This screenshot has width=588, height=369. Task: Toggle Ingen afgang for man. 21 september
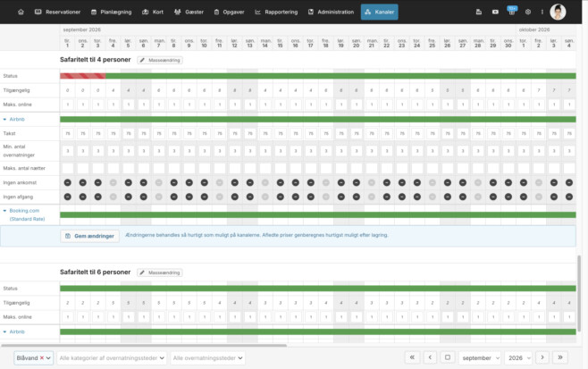pyautogui.click(x=371, y=197)
